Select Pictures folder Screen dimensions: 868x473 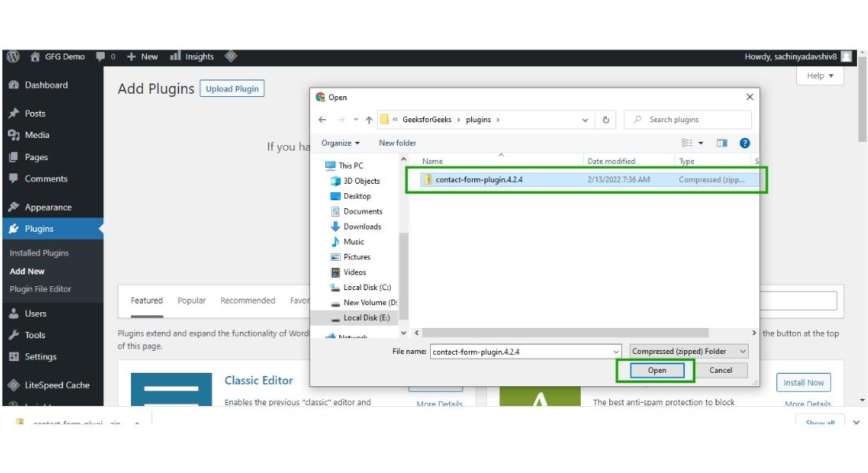[350, 257]
